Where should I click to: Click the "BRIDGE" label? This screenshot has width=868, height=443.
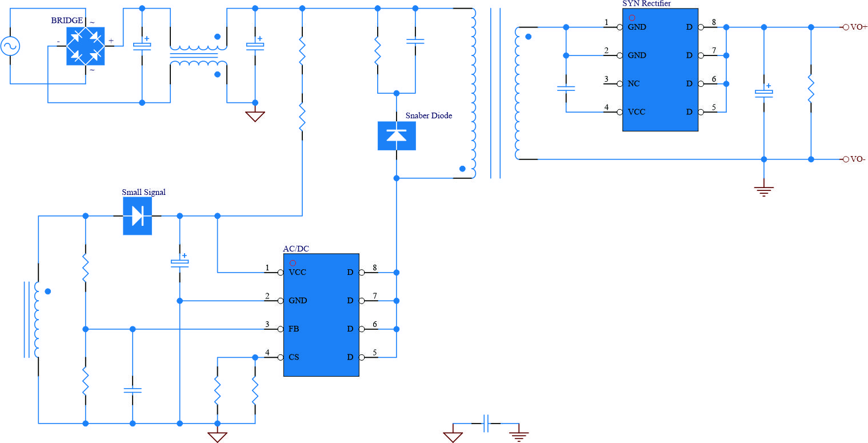pos(67,21)
